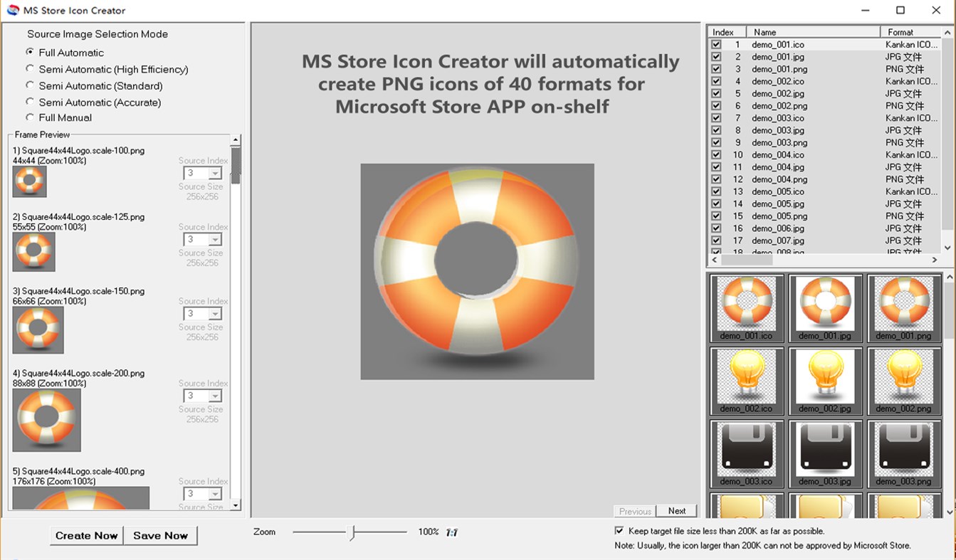Click the Save Now button

[160, 535]
